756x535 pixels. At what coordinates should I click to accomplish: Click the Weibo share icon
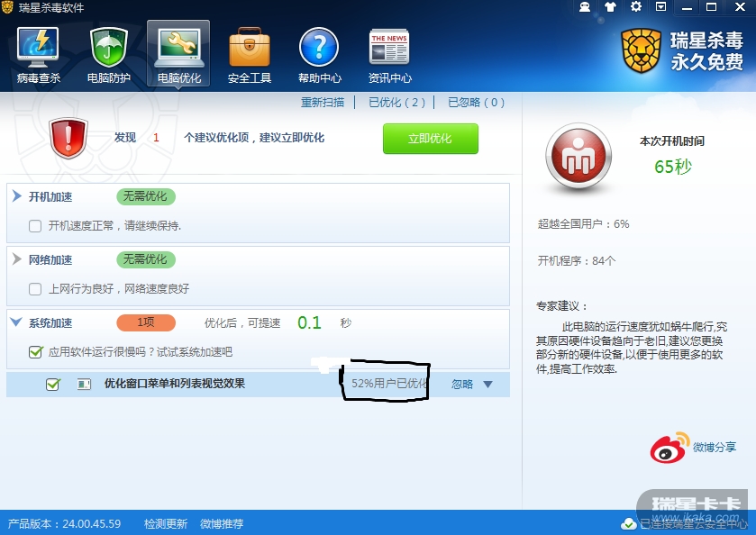coord(669,448)
